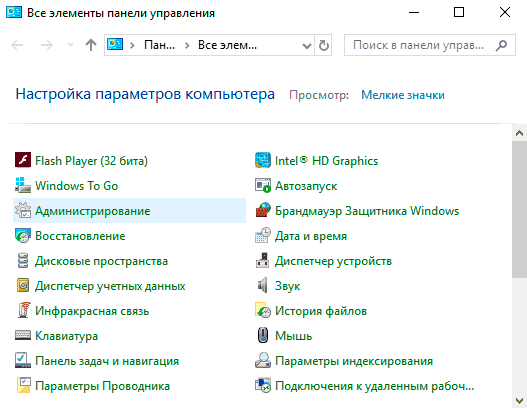The image size is (527, 408).
Task: Open the Параметры индексирования link
Action: point(354,361)
